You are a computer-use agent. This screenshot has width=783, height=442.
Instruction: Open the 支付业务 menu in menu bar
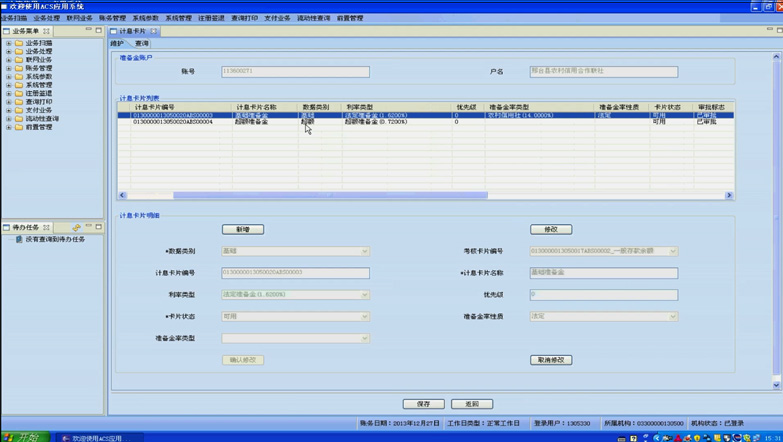pos(277,18)
